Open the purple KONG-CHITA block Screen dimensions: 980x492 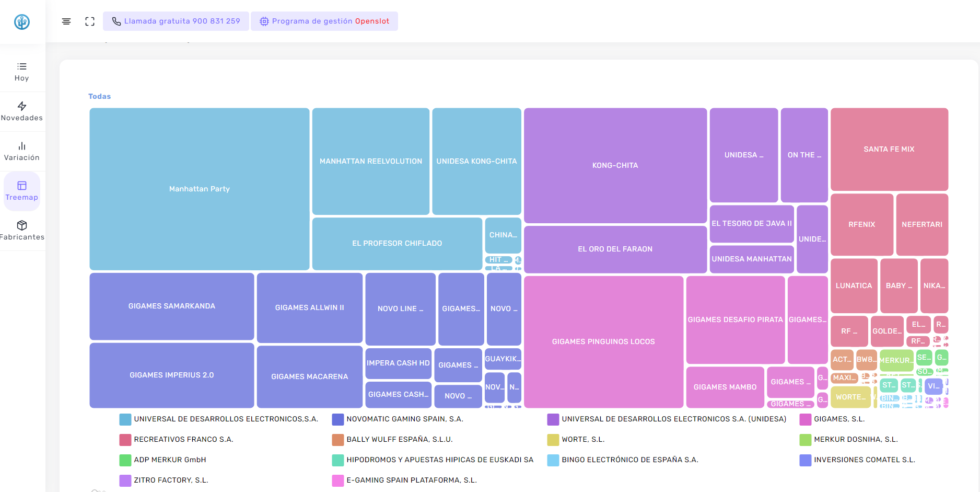click(x=615, y=166)
